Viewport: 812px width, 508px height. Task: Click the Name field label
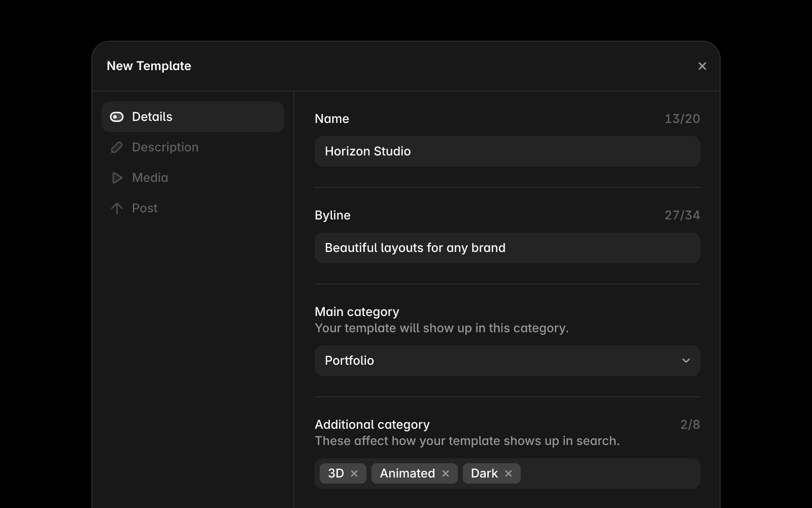(332, 119)
